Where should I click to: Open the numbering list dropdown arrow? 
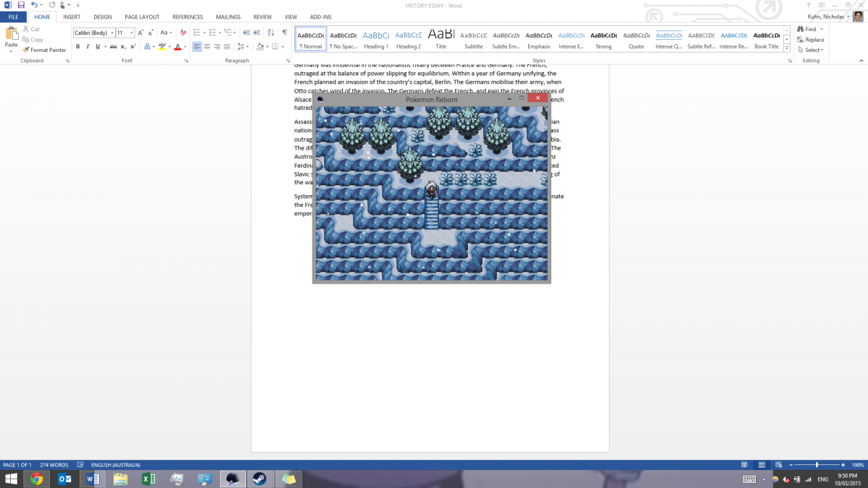tap(219, 33)
